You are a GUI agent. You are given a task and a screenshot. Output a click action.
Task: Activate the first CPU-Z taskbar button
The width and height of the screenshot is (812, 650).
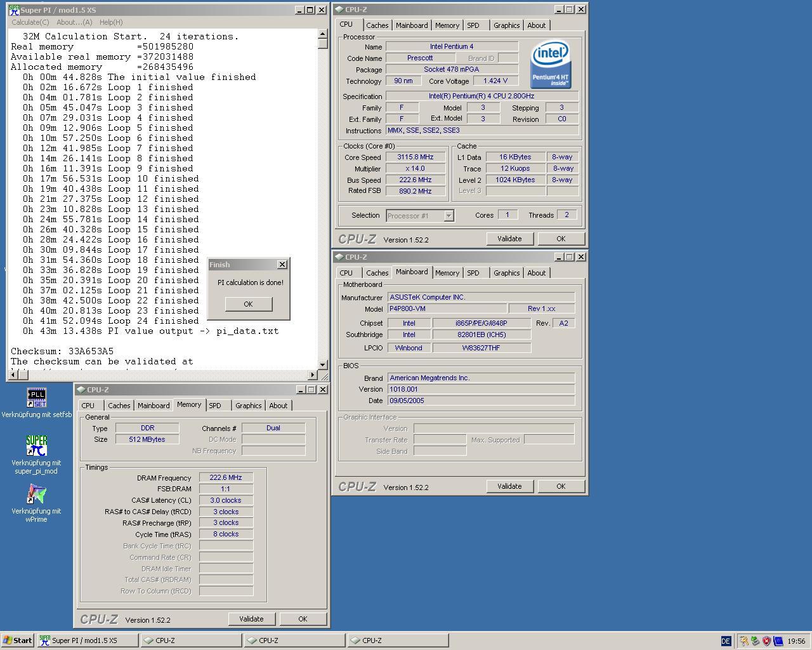(191, 640)
